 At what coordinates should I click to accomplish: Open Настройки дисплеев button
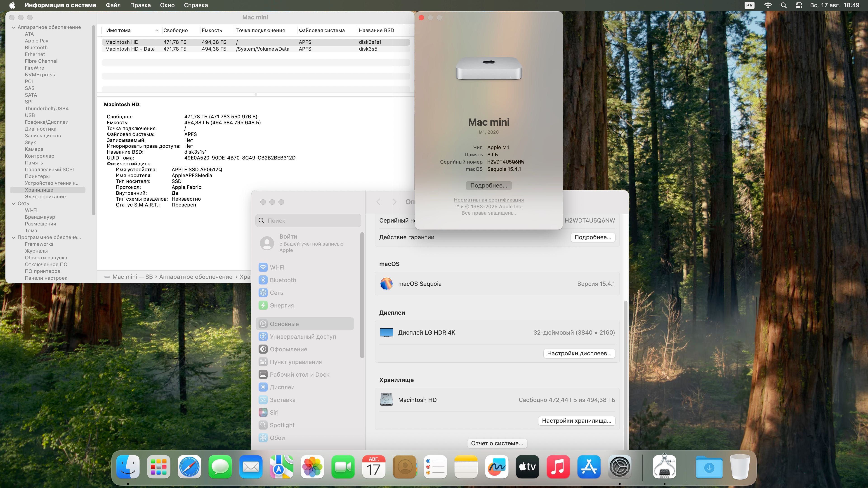[579, 353]
